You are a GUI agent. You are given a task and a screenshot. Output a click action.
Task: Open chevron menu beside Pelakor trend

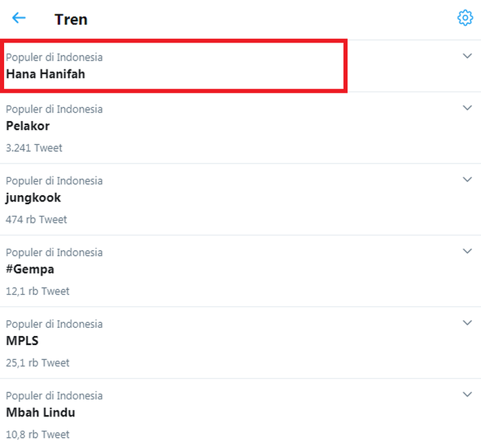[x=467, y=108]
